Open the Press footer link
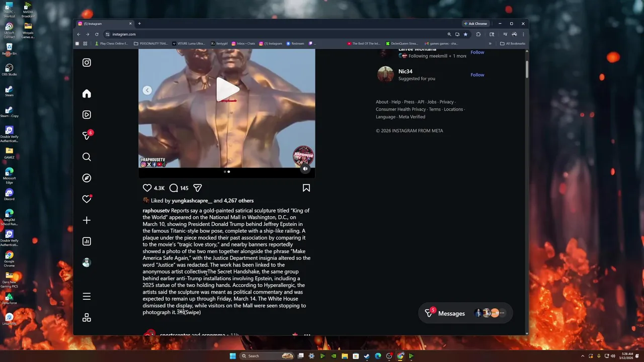This screenshot has width=644, height=362. [409, 102]
